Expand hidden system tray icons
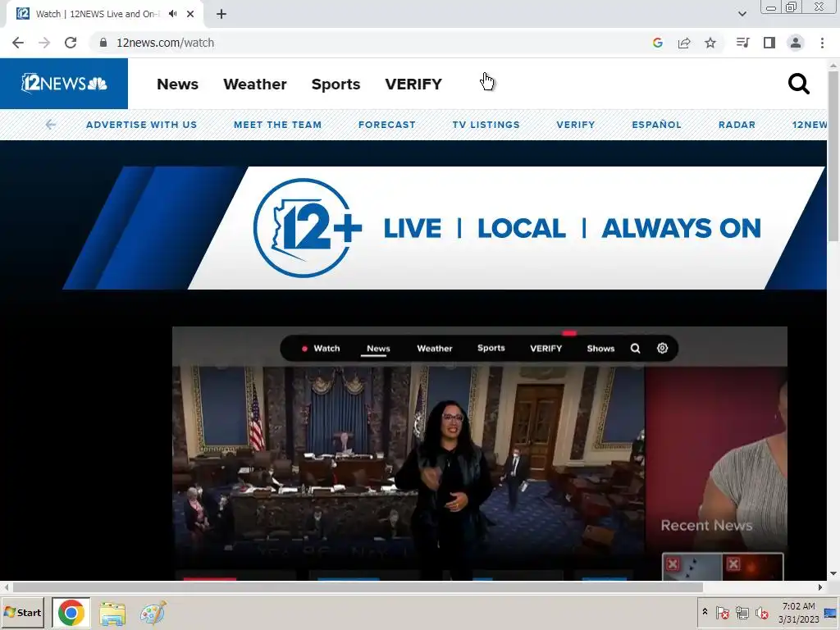This screenshot has height=630, width=840. pos(705,612)
